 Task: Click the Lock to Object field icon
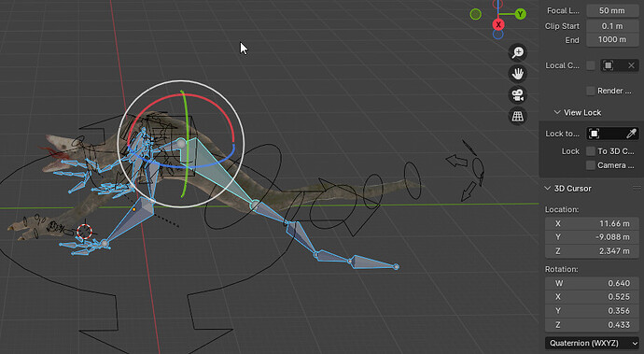(594, 134)
